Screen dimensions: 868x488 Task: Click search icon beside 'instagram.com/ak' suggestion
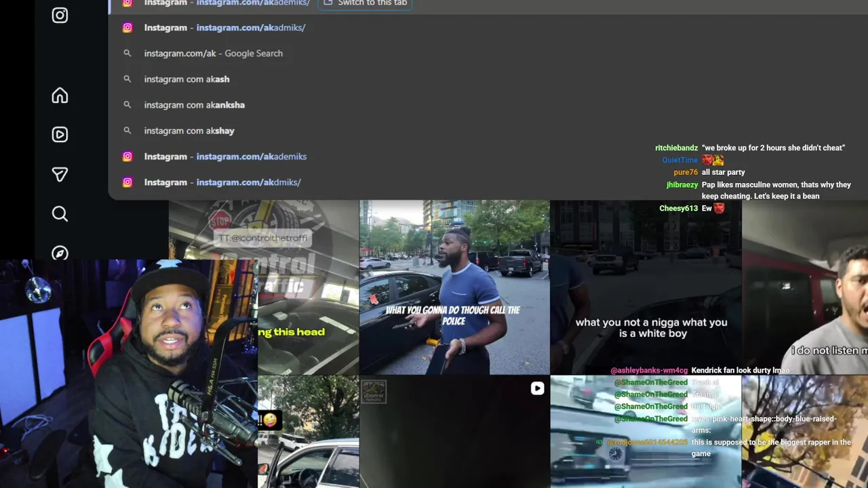point(127,54)
